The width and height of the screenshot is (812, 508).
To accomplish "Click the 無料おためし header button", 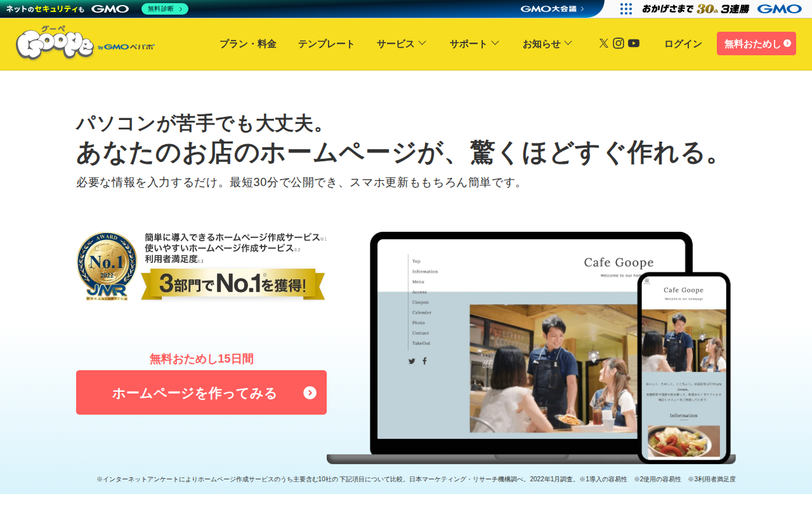I will pyautogui.click(x=756, y=44).
